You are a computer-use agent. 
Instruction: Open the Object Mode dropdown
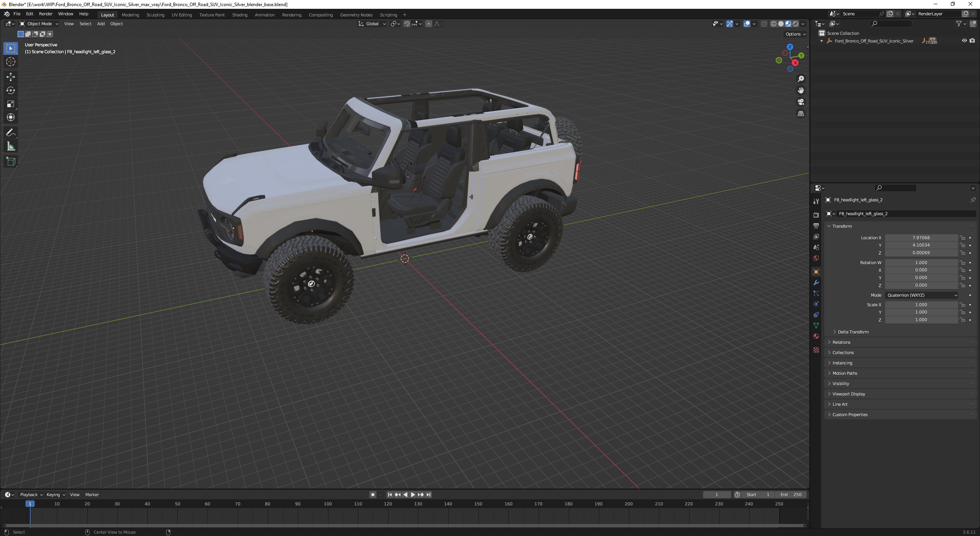click(39, 24)
